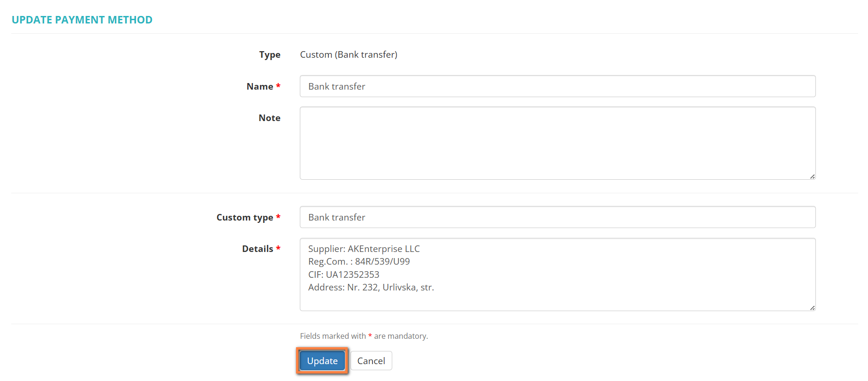This screenshot has height=381, width=868.
Task: Focus the Name input field
Action: click(x=557, y=86)
